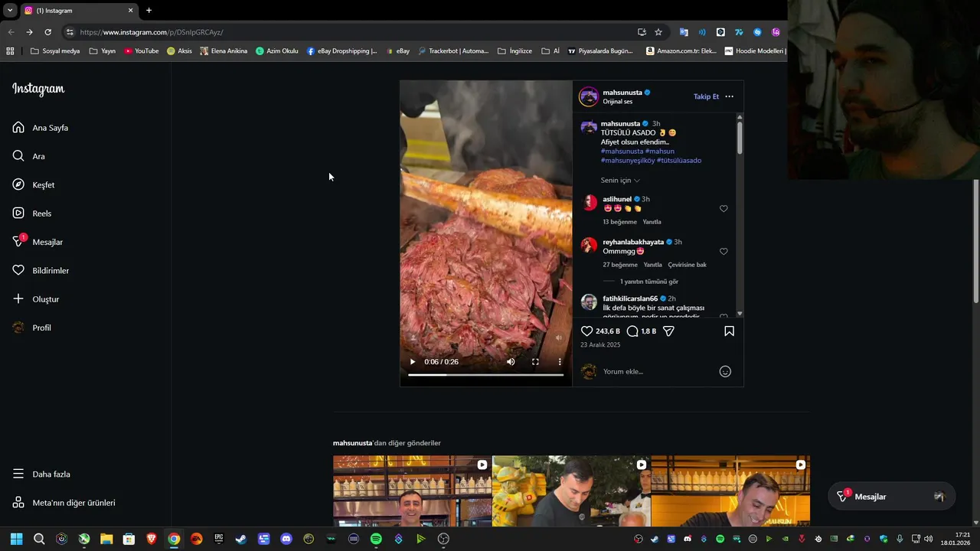Open fatihkilicarslan66 profile
The image size is (980, 551).
coord(630,298)
